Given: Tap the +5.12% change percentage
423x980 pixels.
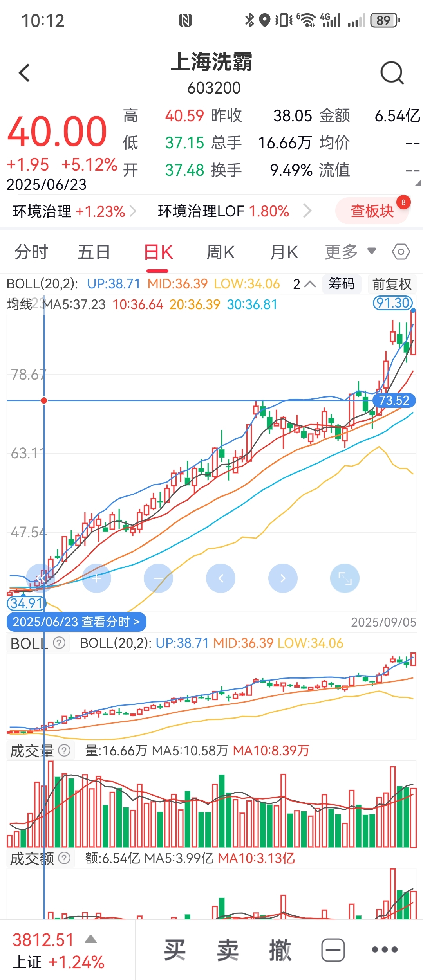Looking at the screenshot, I should [x=89, y=165].
